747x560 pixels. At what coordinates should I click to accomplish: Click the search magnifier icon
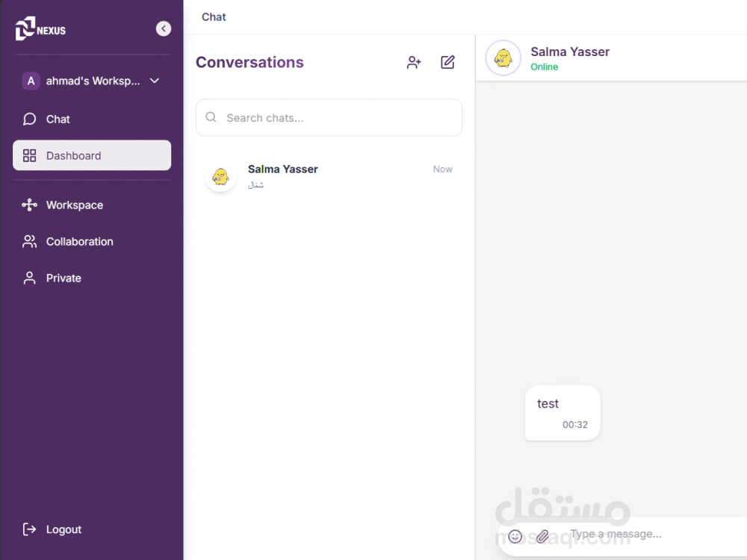(x=211, y=117)
